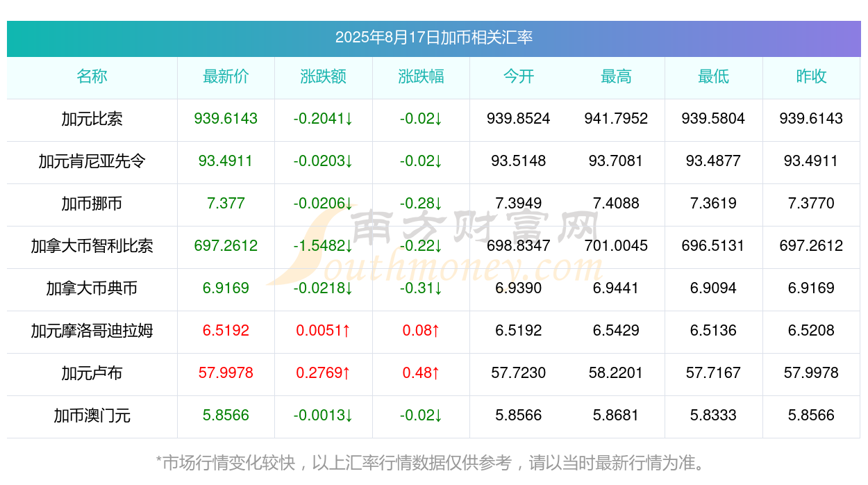Click previous close 6.5208
Screen dimensions: 868x485
tap(811, 331)
